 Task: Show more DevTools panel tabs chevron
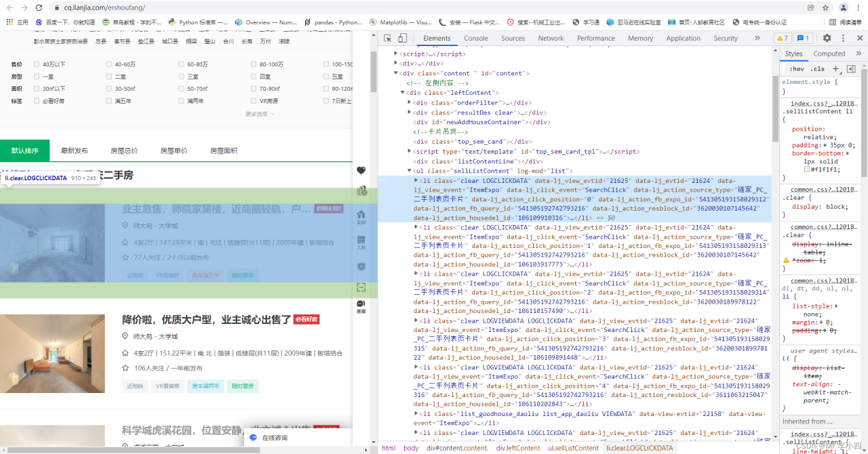tap(757, 38)
